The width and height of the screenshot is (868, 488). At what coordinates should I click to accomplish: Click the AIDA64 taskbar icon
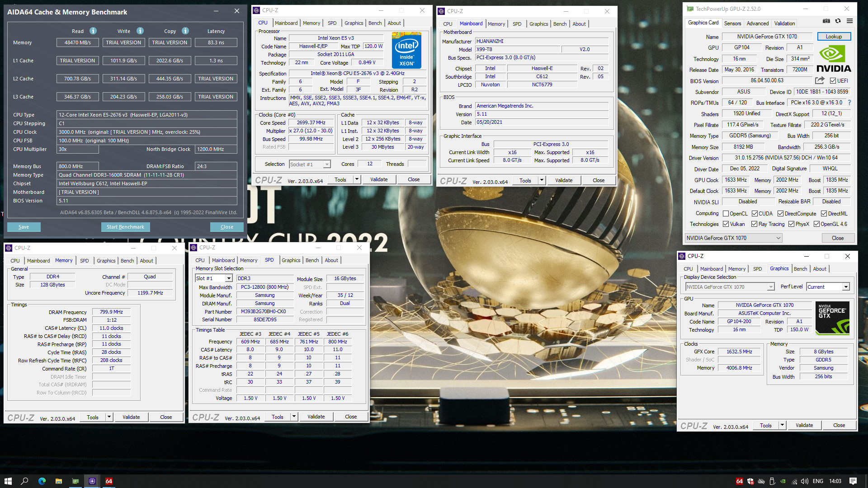(x=109, y=481)
